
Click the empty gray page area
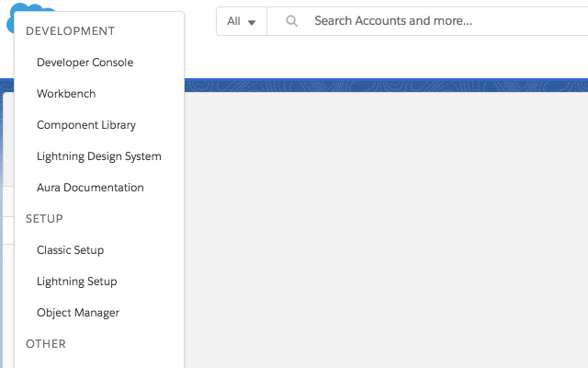[386, 230]
